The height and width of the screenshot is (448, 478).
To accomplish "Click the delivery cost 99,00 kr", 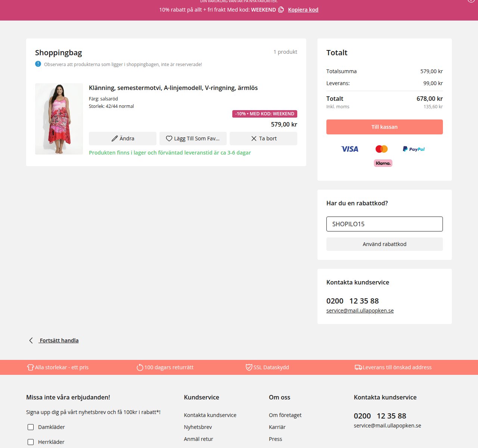I will (433, 83).
